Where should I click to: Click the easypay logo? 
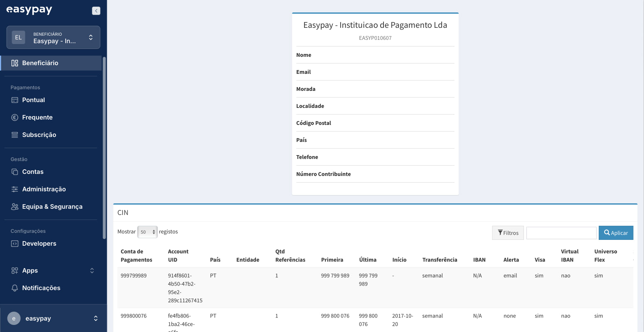click(x=29, y=10)
